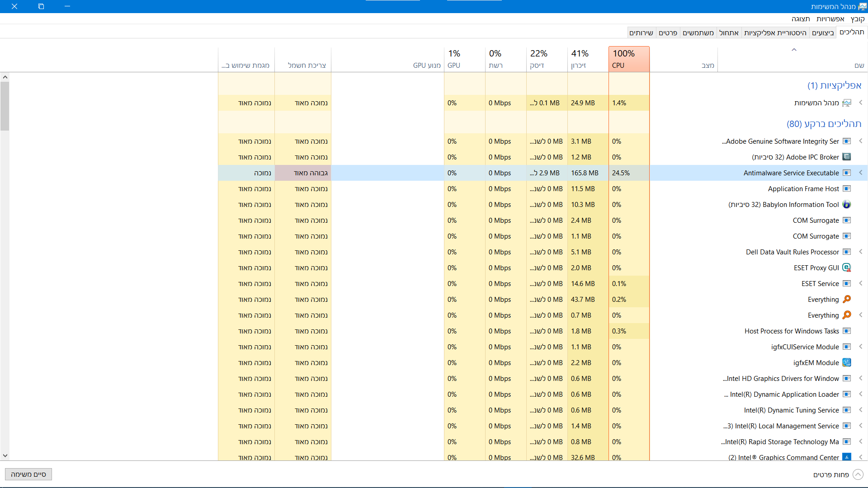The image size is (868, 488).
Task: Sort by the CPU column header
Action: [629, 59]
